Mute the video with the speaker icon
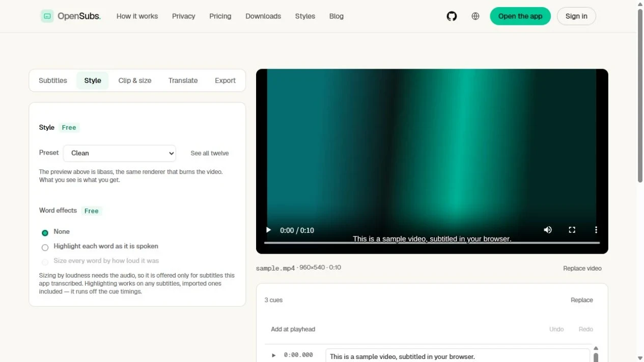Viewport: 644px width, 362px height. click(x=548, y=230)
